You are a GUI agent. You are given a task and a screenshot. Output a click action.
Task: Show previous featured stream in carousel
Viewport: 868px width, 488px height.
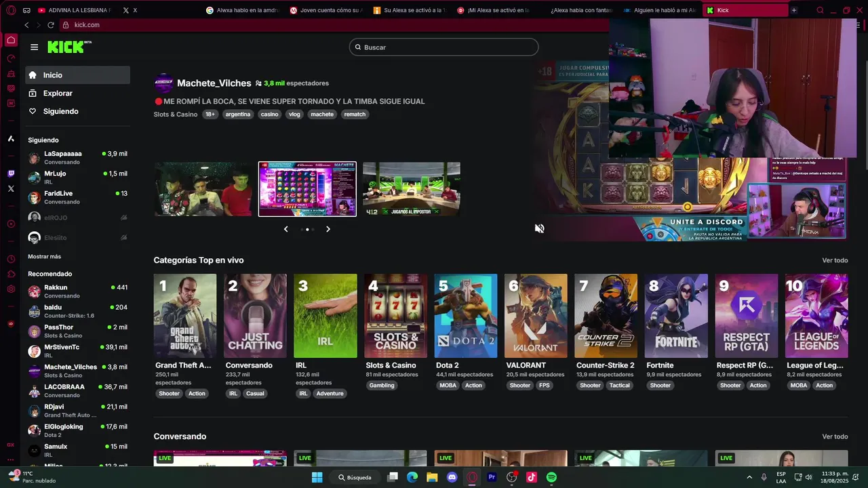click(x=285, y=229)
